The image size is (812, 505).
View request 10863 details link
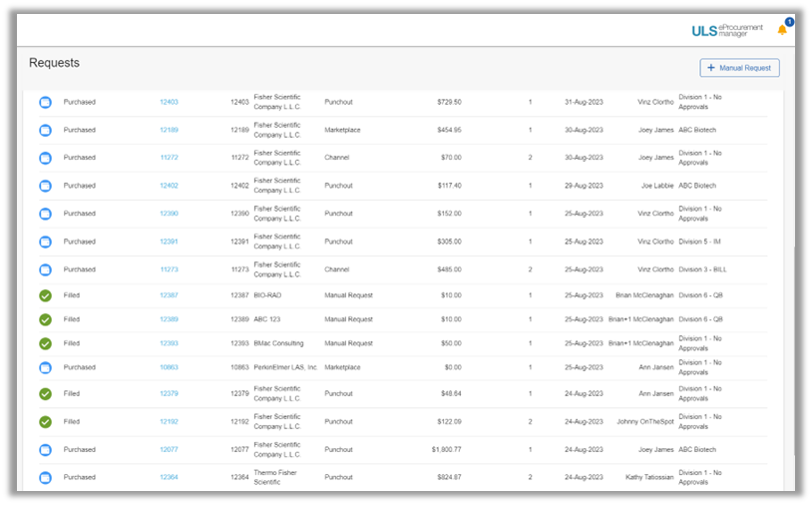click(x=169, y=367)
